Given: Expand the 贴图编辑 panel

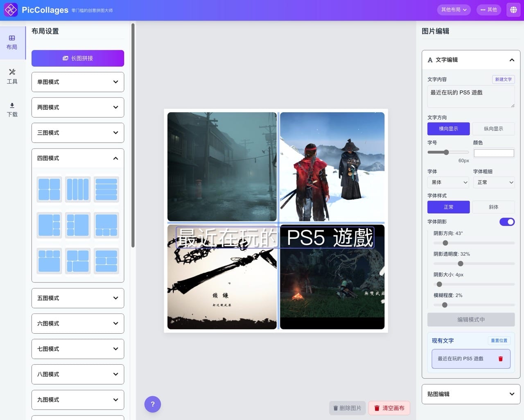Looking at the screenshot, I should click(x=471, y=394).
